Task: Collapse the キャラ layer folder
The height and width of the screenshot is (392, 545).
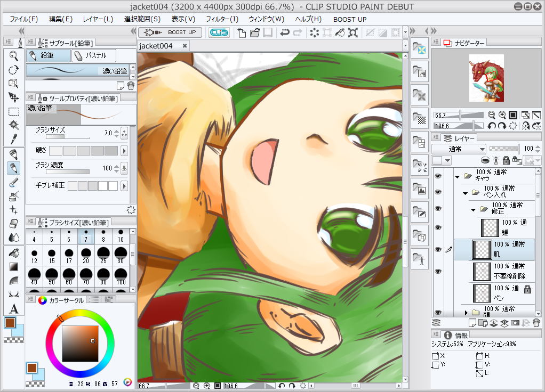Action: point(458,177)
